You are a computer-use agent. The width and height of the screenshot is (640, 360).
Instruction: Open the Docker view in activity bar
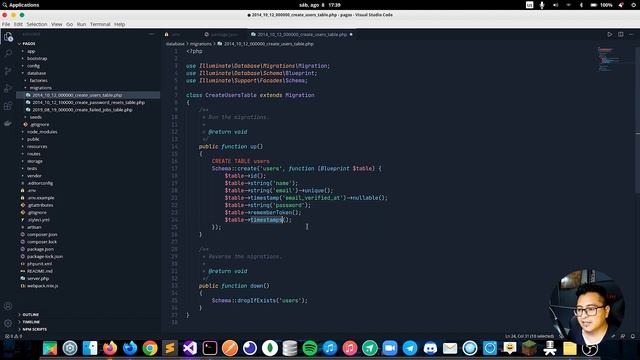(x=8, y=123)
